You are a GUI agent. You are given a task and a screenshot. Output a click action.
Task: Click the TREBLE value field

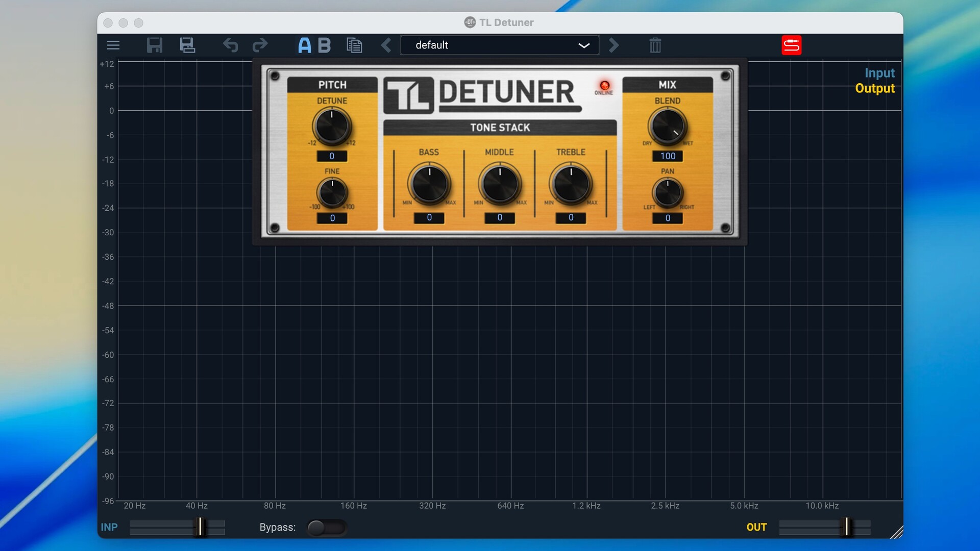(571, 217)
